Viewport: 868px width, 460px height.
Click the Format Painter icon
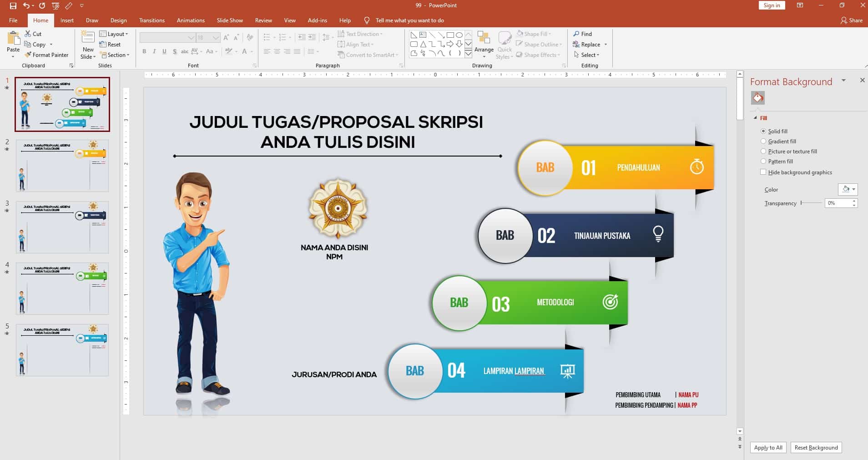point(28,55)
